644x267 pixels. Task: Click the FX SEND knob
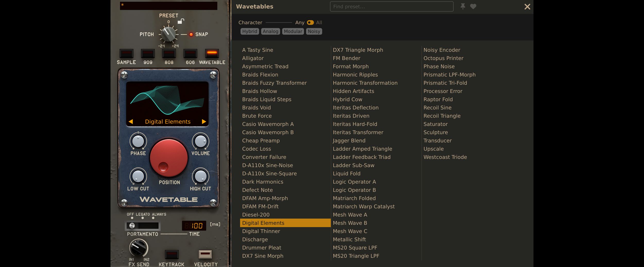coord(139,248)
